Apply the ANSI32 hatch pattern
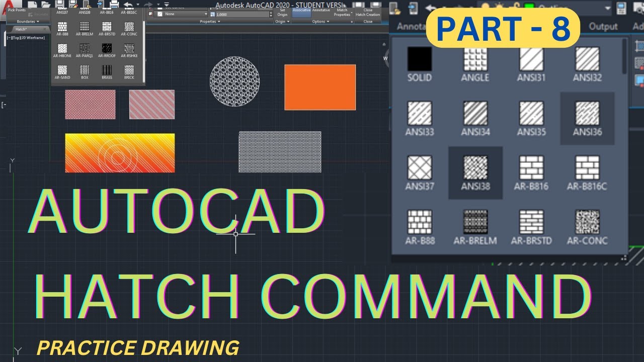644x362 pixels. point(587,64)
